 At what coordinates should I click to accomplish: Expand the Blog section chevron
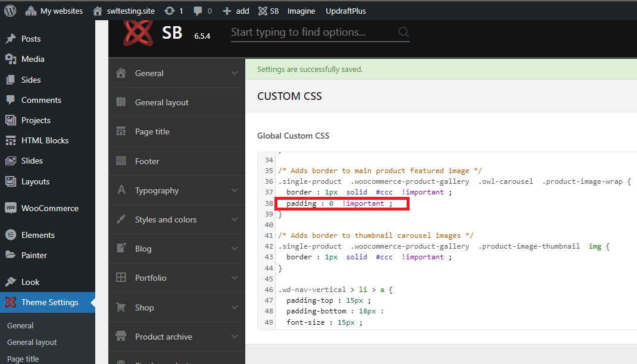coord(235,249)
